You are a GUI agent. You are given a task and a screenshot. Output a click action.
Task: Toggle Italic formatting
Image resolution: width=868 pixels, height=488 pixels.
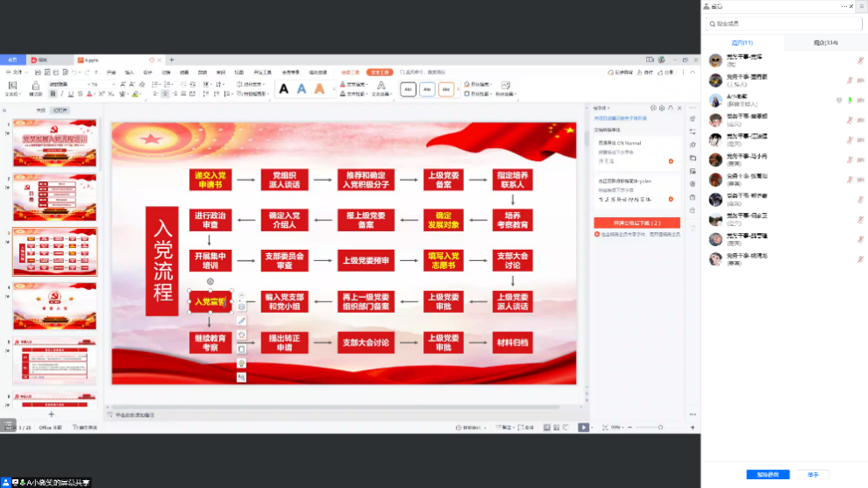point(61,94)
